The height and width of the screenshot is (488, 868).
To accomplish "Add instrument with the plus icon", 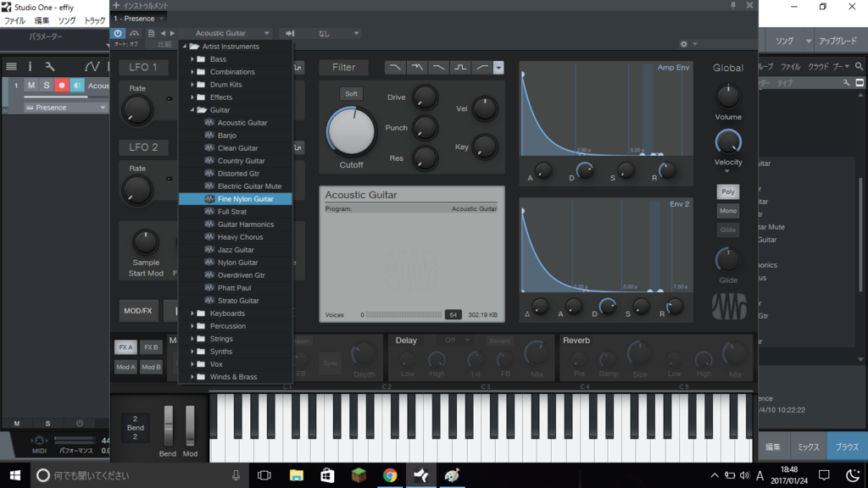I will coord(116,5).
